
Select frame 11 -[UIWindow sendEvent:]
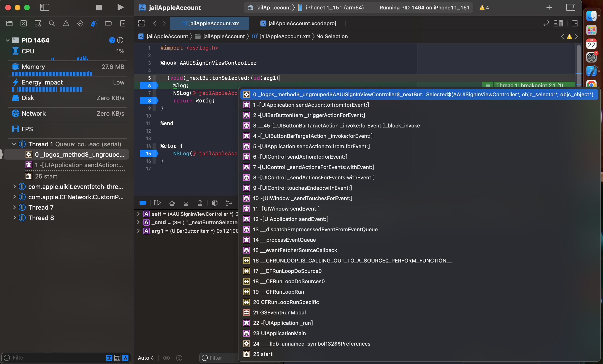(420, 209)
